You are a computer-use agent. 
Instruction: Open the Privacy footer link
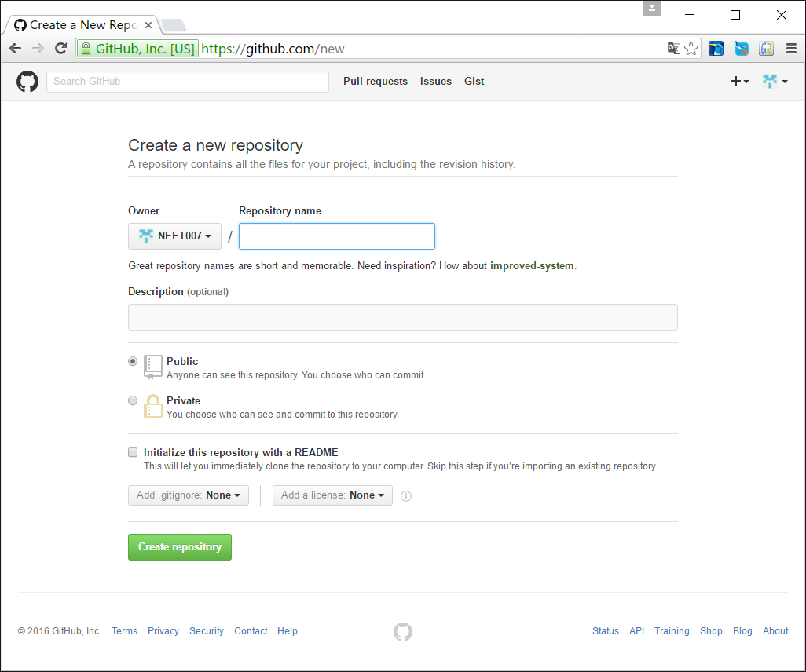(x=163, y=631)
